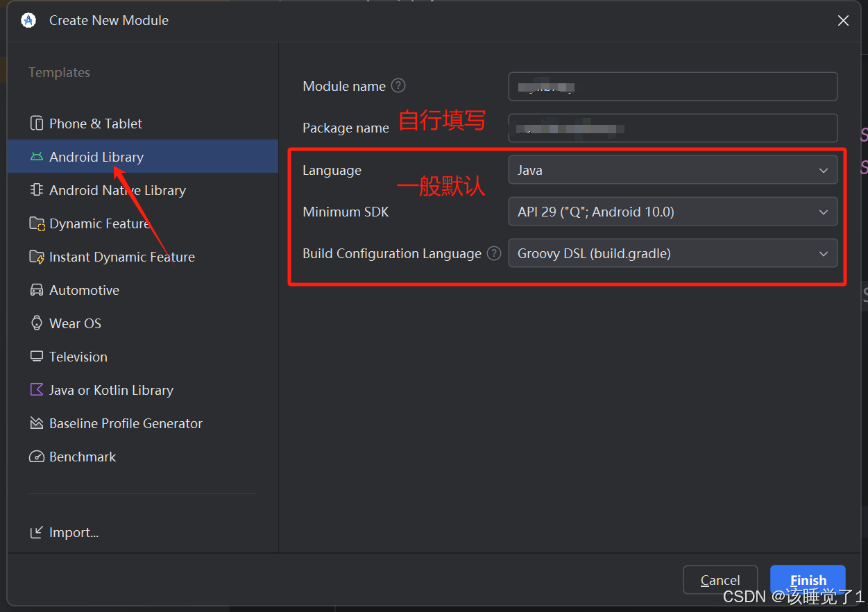The width and height of the screenshot is (868, 612).
Task: Pick the Television template
Action: coord(143,357)
